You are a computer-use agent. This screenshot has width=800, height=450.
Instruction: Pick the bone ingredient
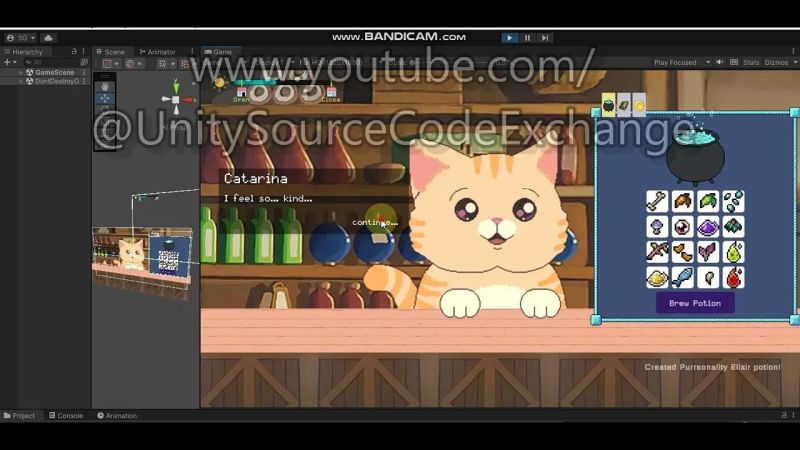[x=657, y=201]
